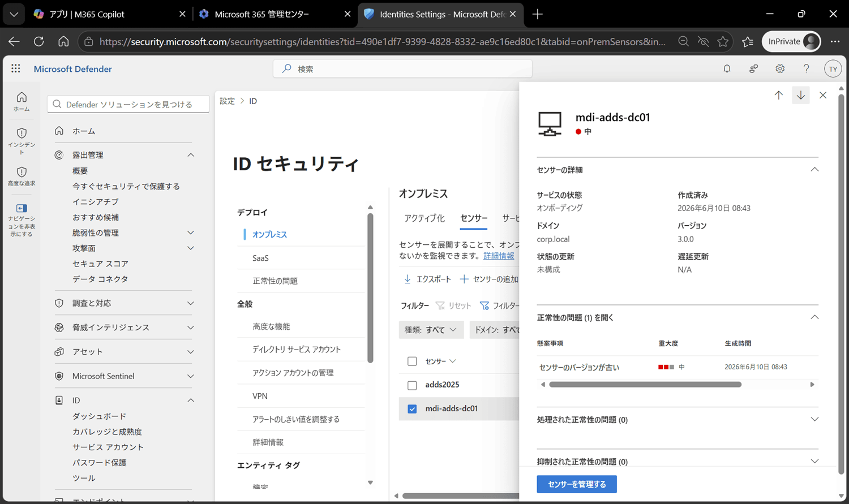849x504 pixels.
Task: Switch to Microsoft 365 admin center tab
Action: [275, 14]
